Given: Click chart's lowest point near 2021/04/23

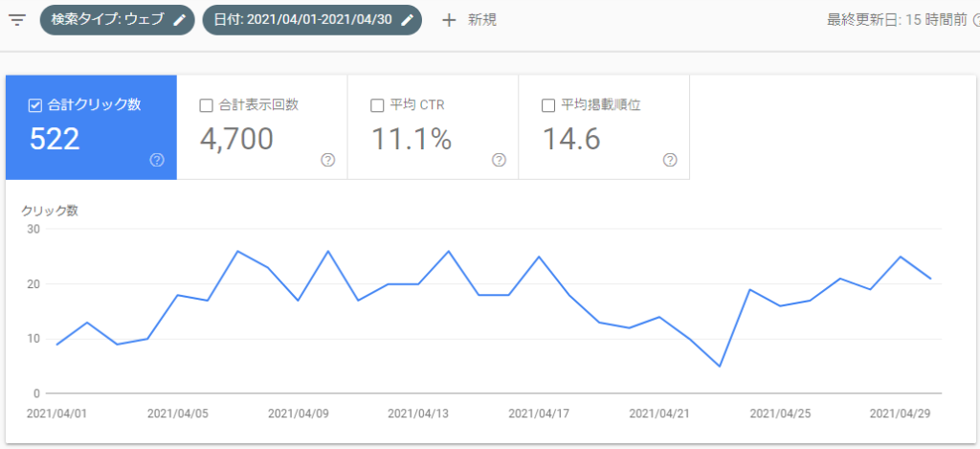Looking at the screenshot, I should pos(719,366).
